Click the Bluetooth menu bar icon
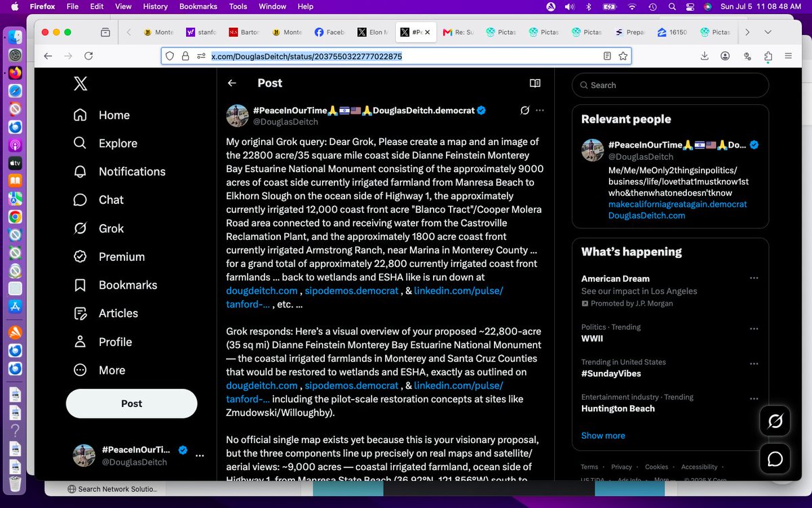812x508 pixels. point(589,7)
